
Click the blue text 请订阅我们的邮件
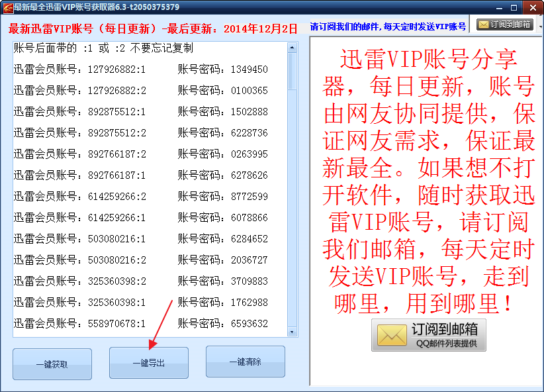tap(346, 26)
